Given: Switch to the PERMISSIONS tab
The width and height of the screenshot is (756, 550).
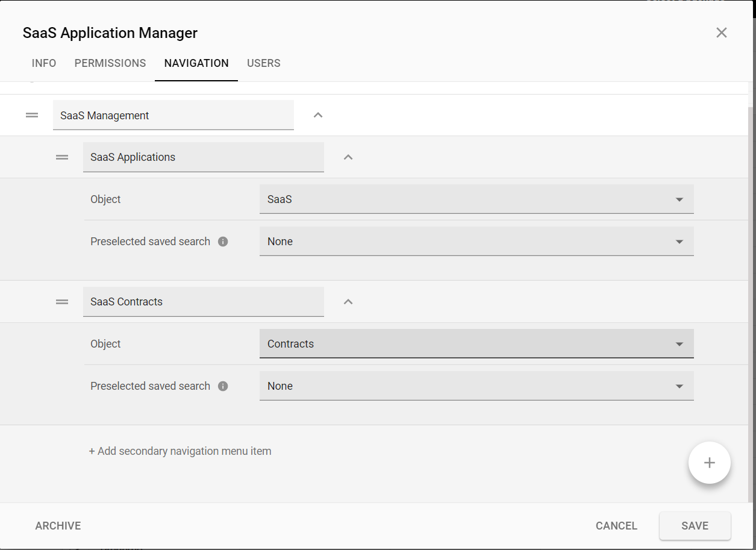Looking at the screenshot, I should click(x=110, y=63).
